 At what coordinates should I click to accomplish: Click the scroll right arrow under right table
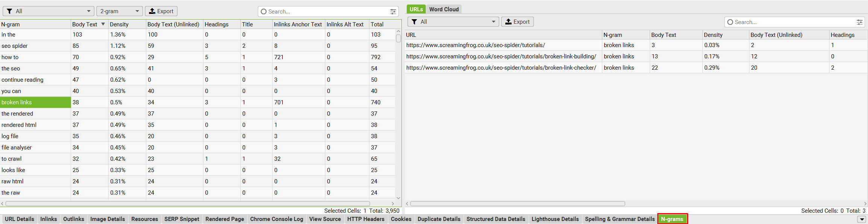(865, 204)
